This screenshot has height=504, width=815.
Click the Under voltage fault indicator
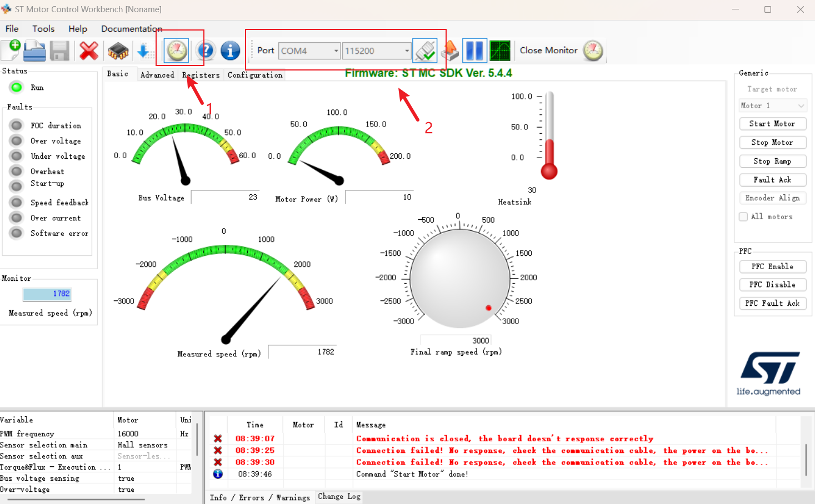pyautogui.click(x=17, y=156)
